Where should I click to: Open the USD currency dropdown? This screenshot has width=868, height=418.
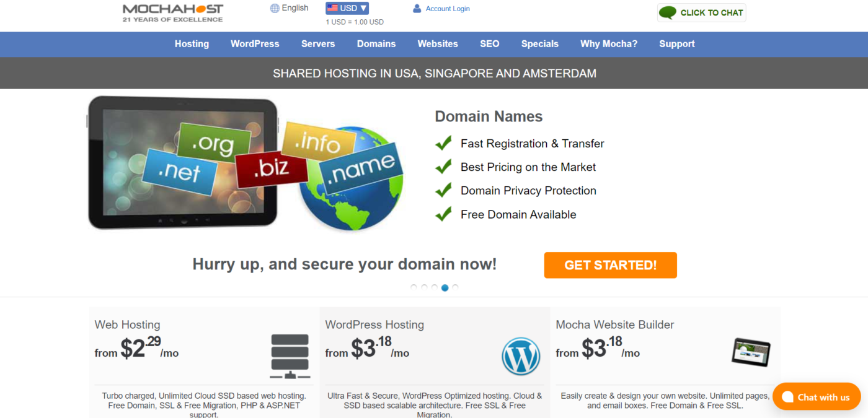pyautogui.click(x=347, y=8)
